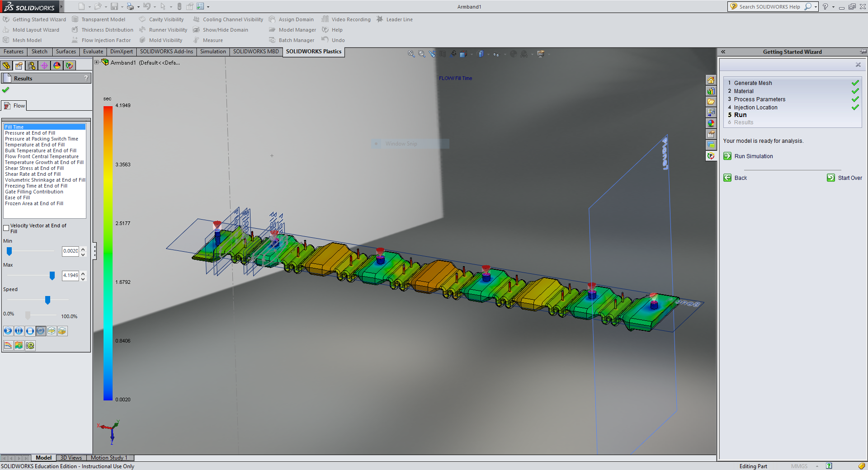This screenshot has height=470, width=868.
Task: Expand the Armband1 tree node
Action: coord(97,62)
